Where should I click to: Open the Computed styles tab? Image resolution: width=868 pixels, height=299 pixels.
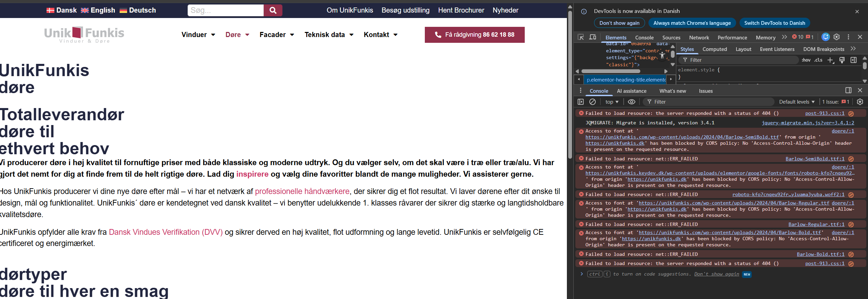[715, 49]
